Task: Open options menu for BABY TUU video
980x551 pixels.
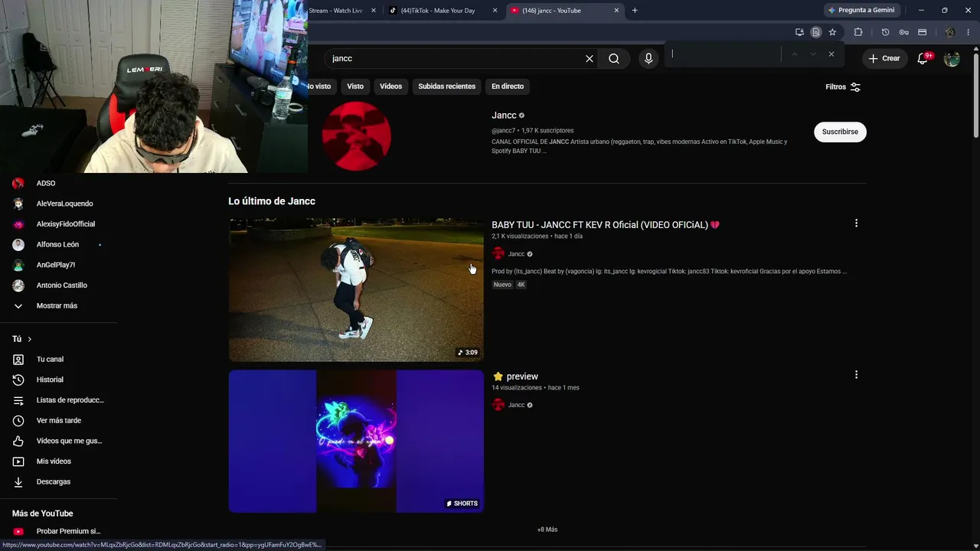Action: coord(856,223)
